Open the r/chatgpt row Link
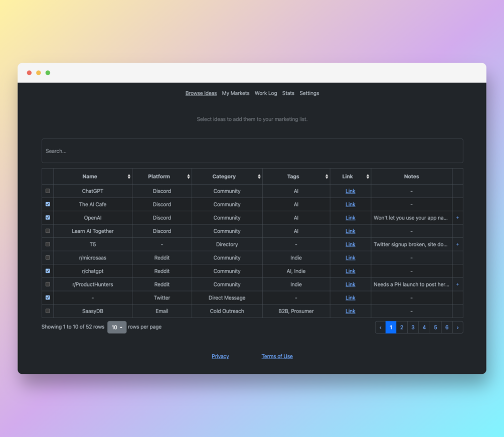504x437 pixels. (x=351, y=271)
